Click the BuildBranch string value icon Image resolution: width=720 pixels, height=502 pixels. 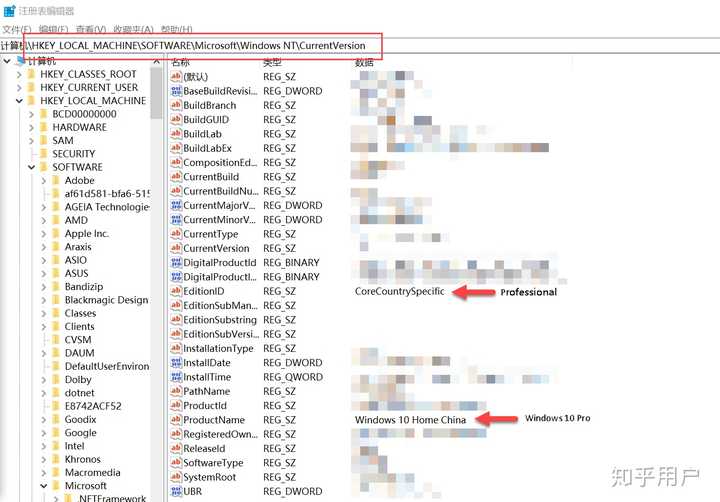point(176,105)
